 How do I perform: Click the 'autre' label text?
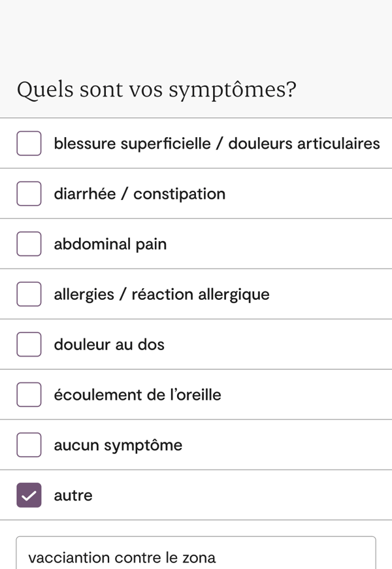click(73, 496)
